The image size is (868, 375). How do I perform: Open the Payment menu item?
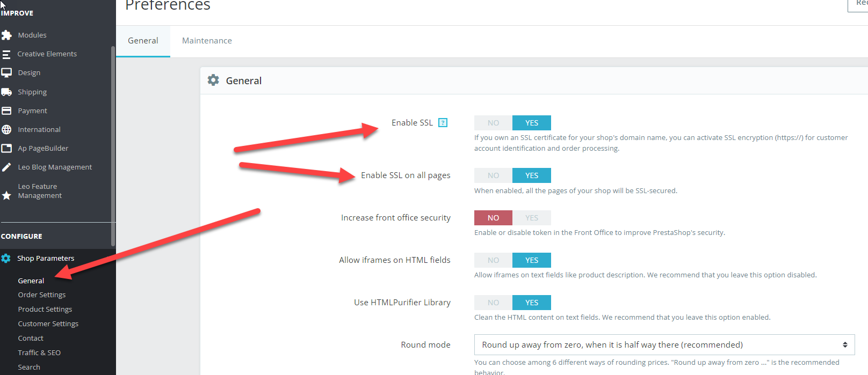(x=32, y=111)
